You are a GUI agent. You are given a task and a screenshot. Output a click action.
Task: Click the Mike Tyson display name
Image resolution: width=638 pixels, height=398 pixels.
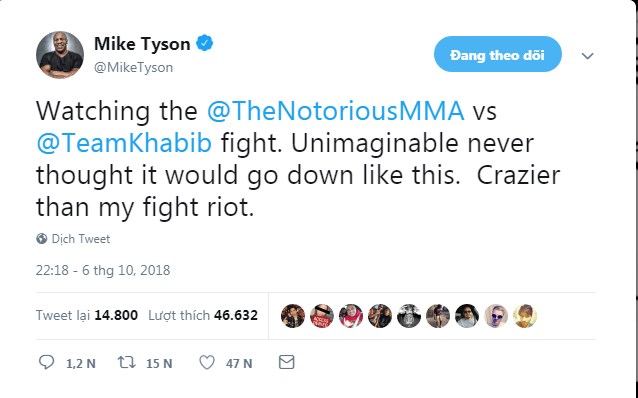pos(142,44)
